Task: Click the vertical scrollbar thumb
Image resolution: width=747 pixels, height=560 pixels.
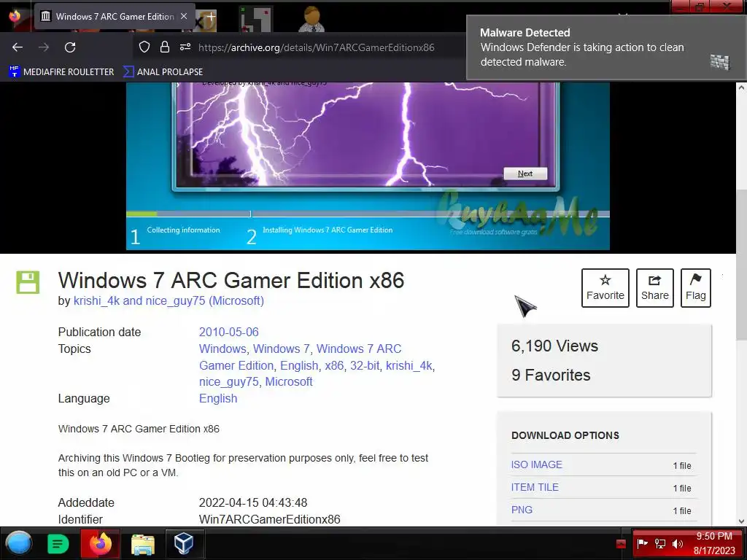Action: point(741,265)
